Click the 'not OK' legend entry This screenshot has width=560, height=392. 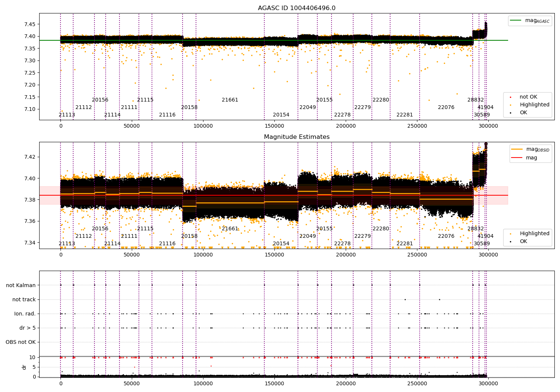tap(528, 97)
